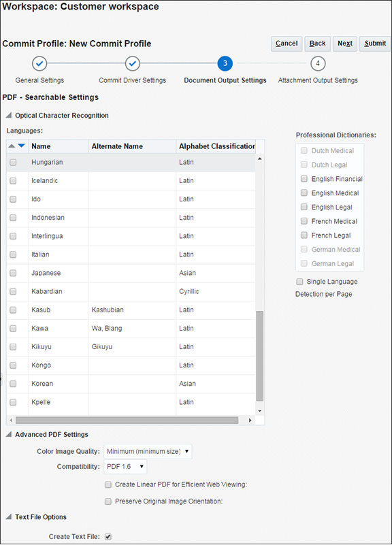
Task: Enable the English Financial dictionary
Action: point(304,179)
